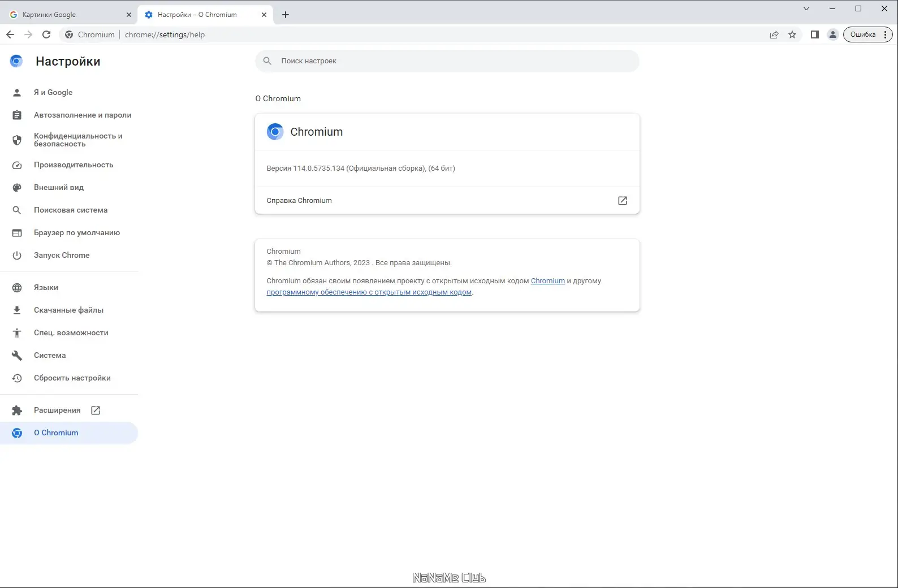Switch to the Картинки Google tab
This screenshot has width=898, height=588.
coord(68,15)
